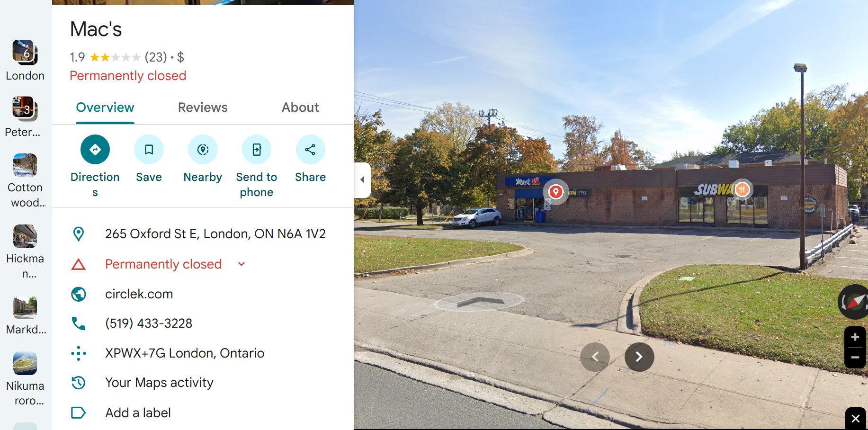Open circlek.com website link
Viewport: 868px width, 430px height.
tap(139, 294)
